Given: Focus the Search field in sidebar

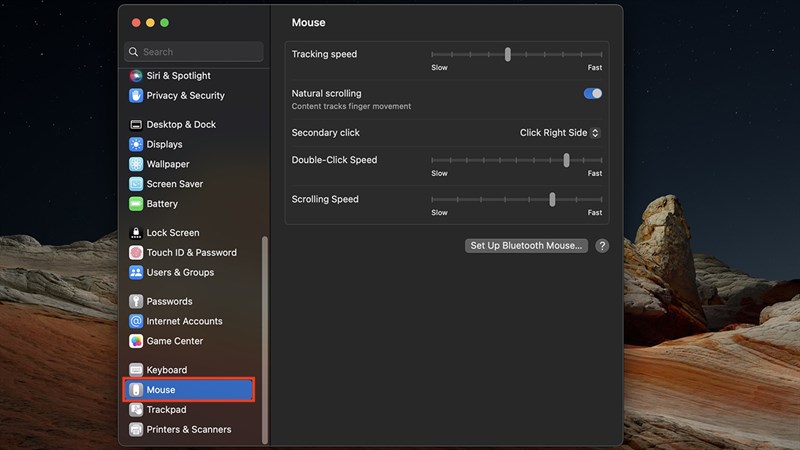Looking at the screenshot, I should pos(194,52).
